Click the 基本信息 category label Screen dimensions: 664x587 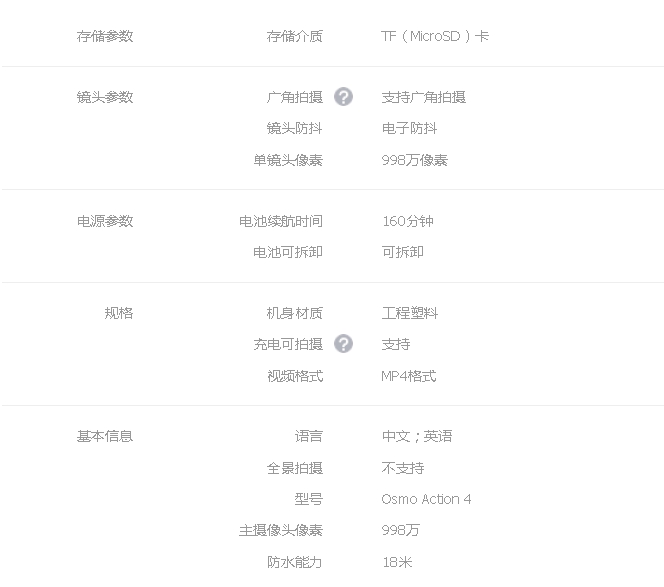105,436
